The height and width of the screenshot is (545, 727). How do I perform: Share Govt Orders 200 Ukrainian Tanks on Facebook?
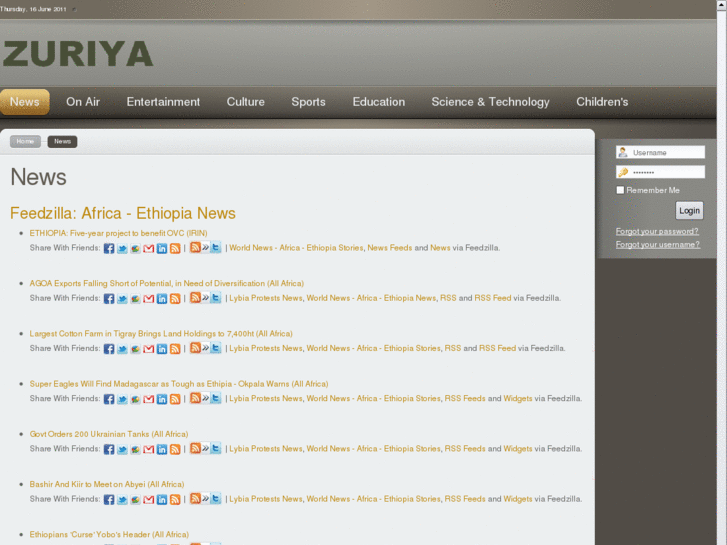[109, 449]
